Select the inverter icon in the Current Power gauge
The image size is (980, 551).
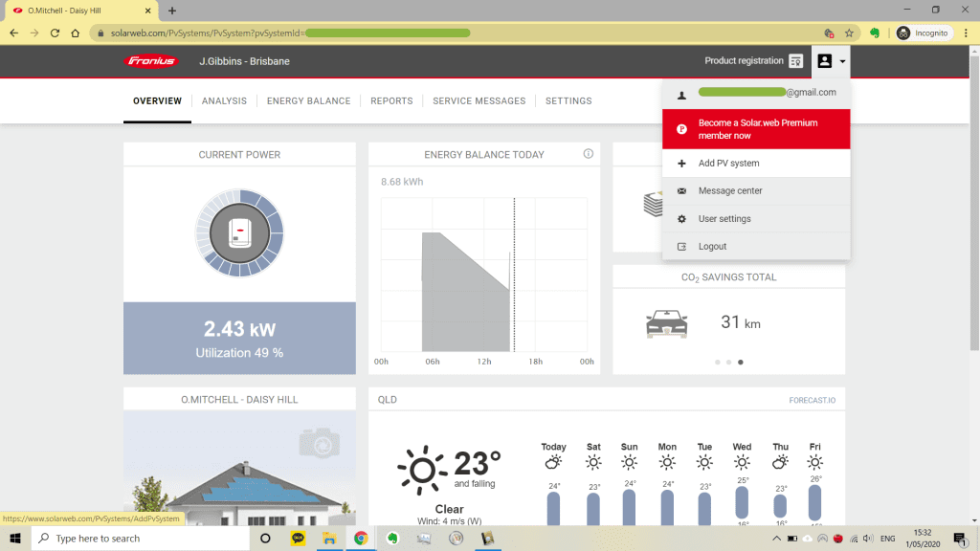click(x=239, y=232)
